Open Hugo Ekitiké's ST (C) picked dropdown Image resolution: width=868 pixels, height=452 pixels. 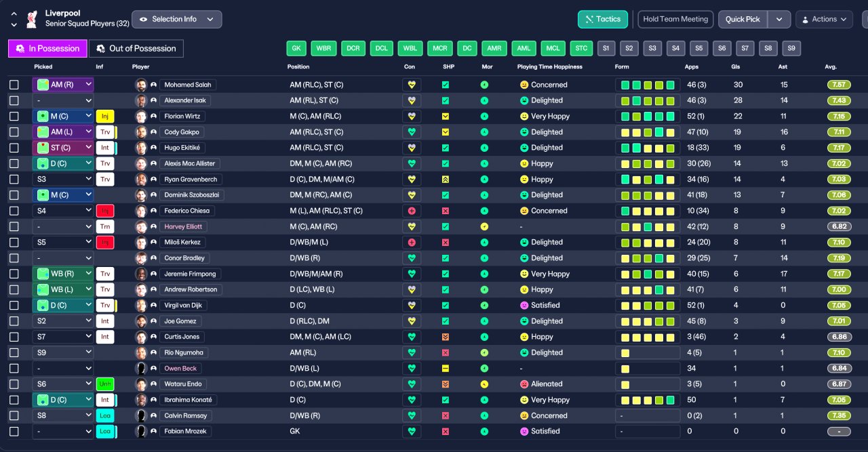[x=63, y=148]
